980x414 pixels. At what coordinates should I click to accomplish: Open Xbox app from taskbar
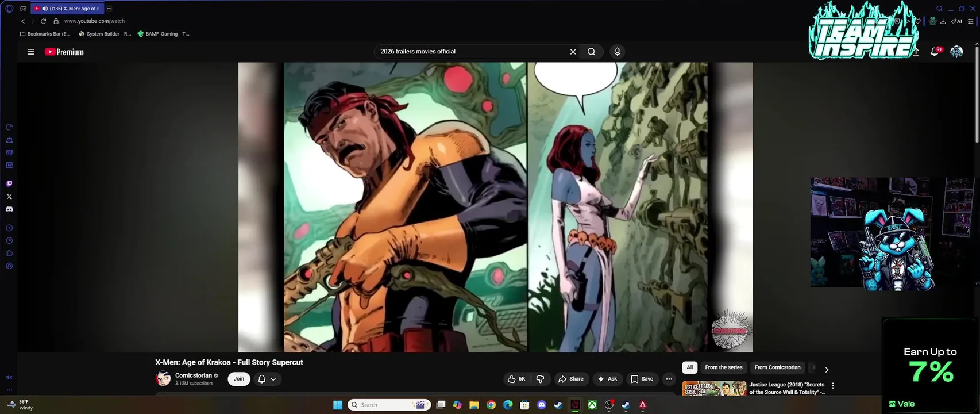point(592,405)
